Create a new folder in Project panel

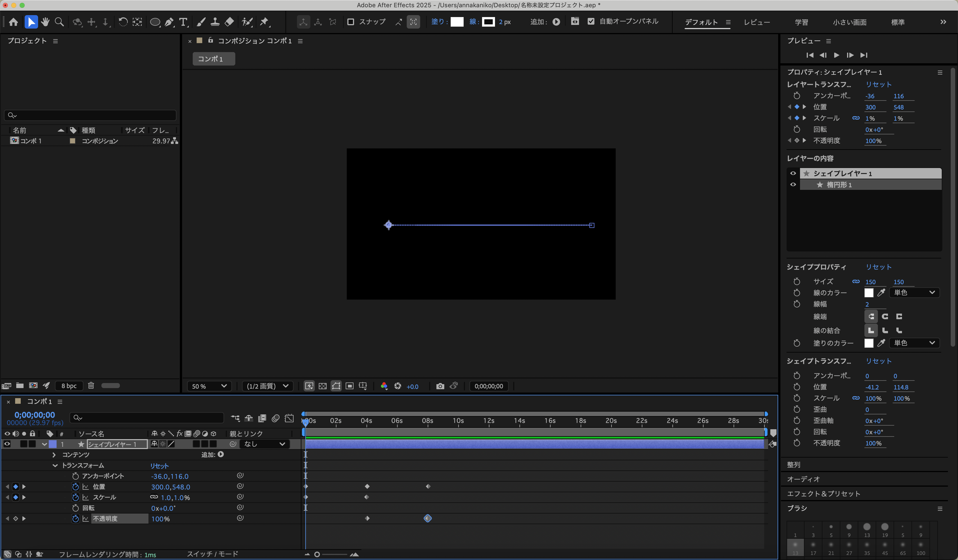pyautogui.click(x=20, y=385)
